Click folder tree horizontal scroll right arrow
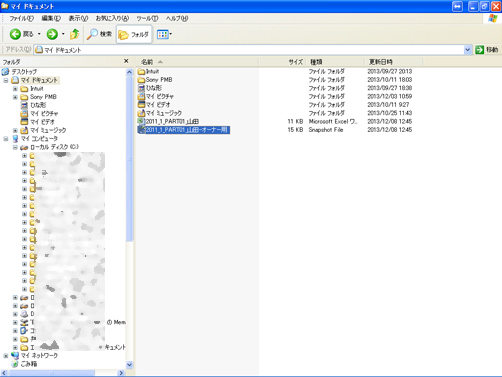 (x=121, y=373)
